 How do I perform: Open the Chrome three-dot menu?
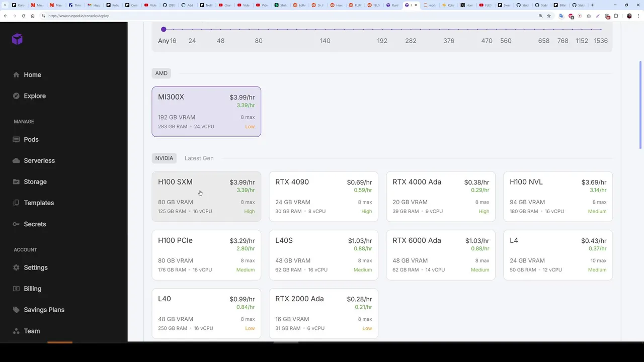(638, 16)
